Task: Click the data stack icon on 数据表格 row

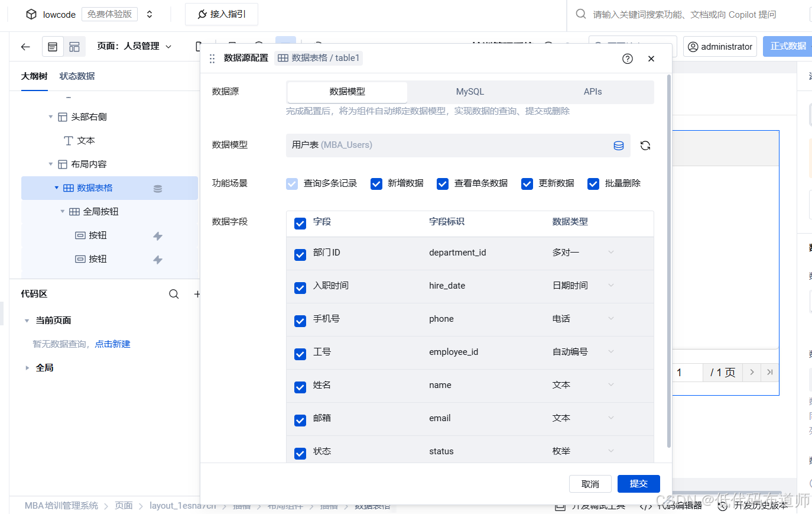Action: tap(158, 189)
